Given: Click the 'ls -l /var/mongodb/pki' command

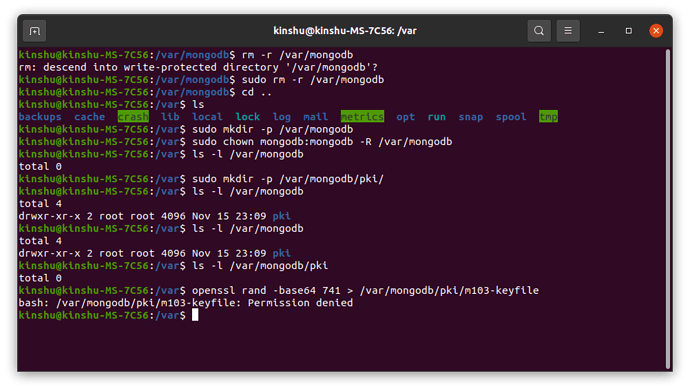Looking at the screenshot, I should (x=260, y=266).
